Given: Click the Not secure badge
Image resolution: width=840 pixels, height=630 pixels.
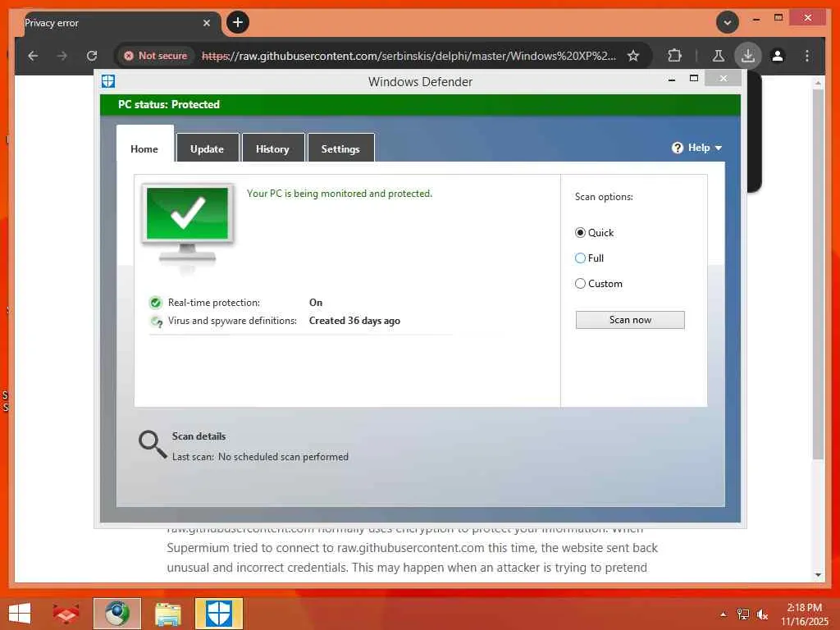Looking at the screenshot, I should 156,56.
